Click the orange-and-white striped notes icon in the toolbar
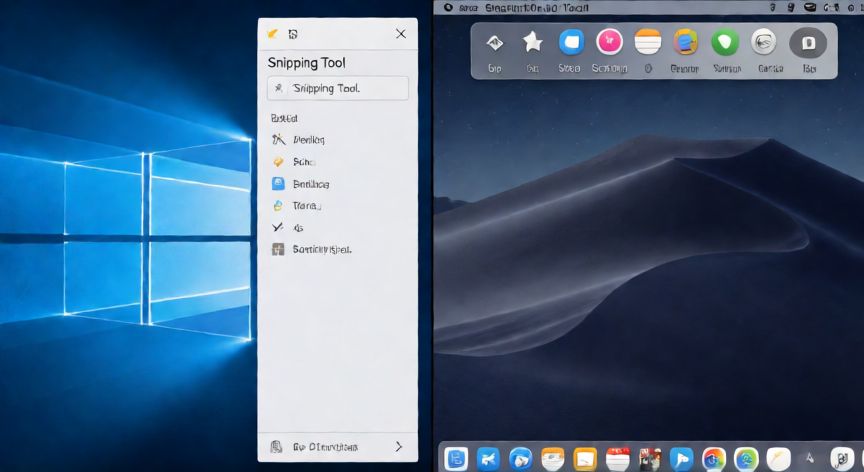Image resolution: width=864 pixels, height=472 pixels. [x=647, y=42]
